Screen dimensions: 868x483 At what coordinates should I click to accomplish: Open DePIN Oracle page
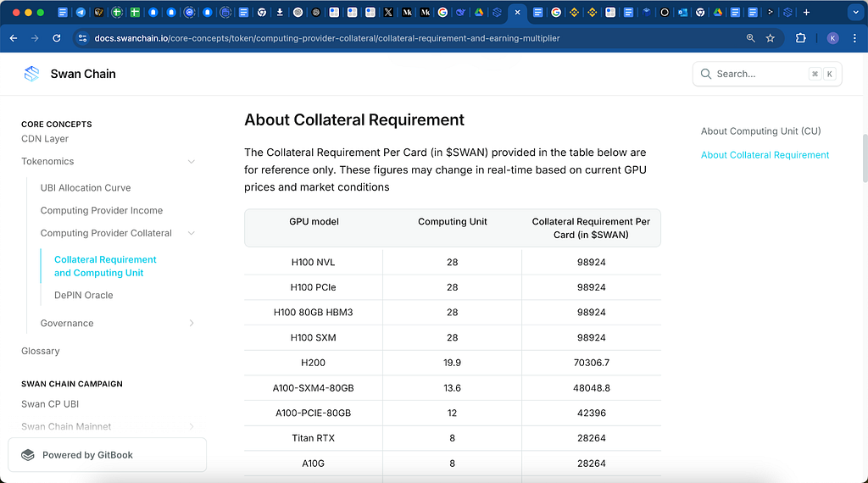[84, 296]
